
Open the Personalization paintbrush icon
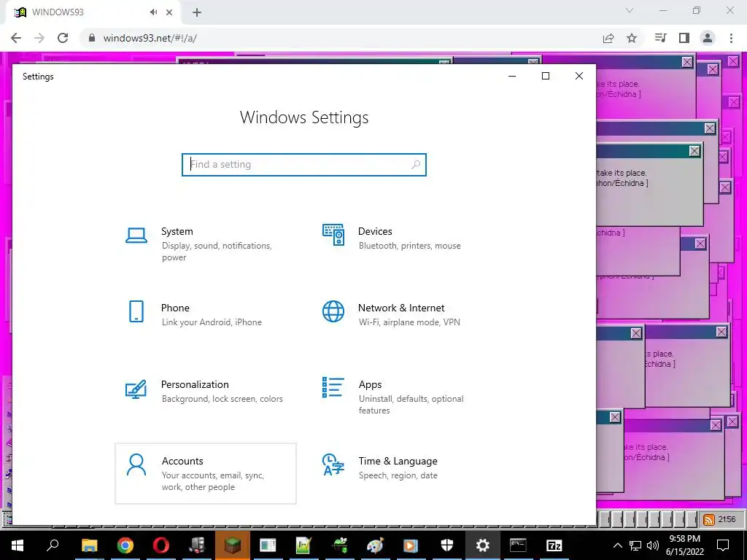(136, 389)
